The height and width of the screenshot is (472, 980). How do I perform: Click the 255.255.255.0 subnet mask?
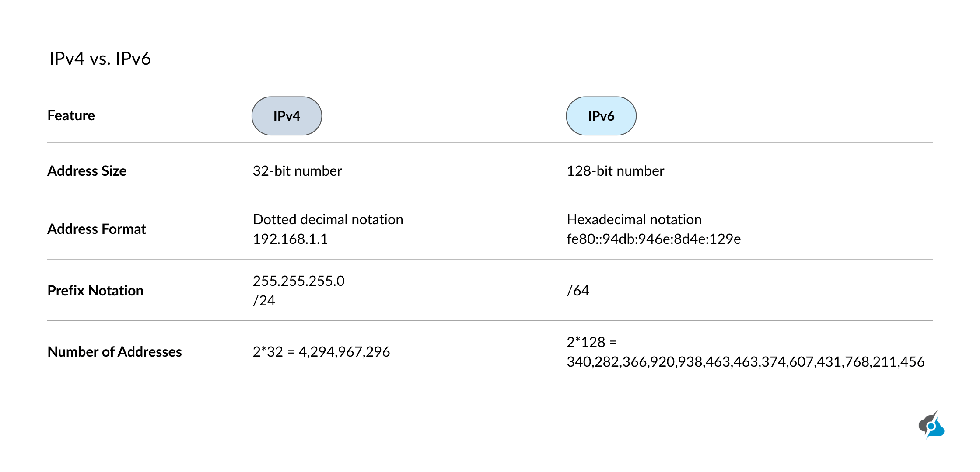(298, 281)
